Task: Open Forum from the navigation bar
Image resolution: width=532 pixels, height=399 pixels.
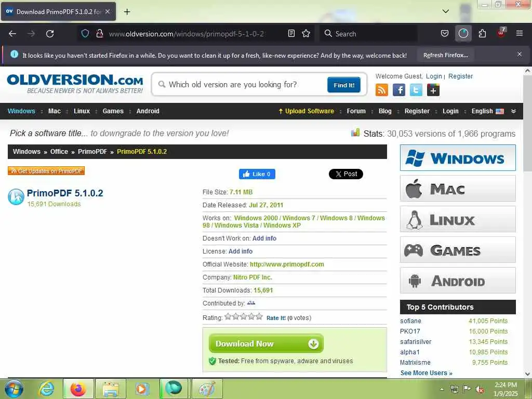Action: pyautogui.click(x=356, y=111)
